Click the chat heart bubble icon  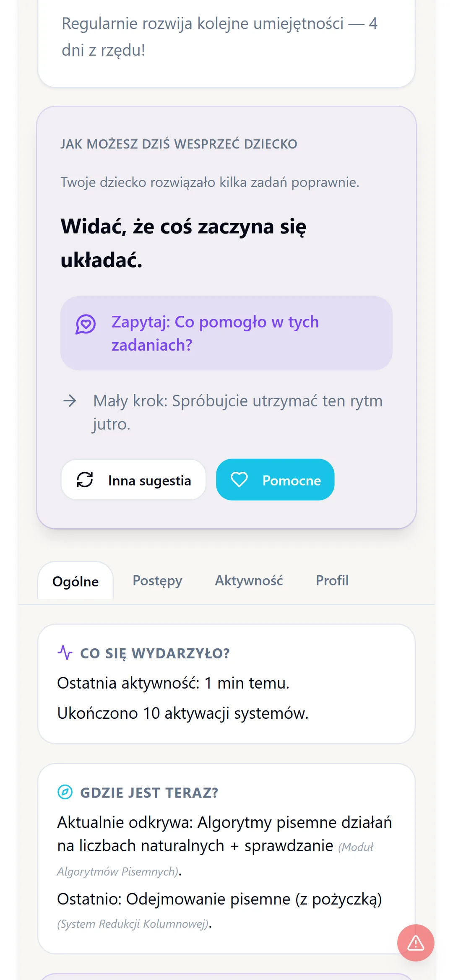pos(86,324)
